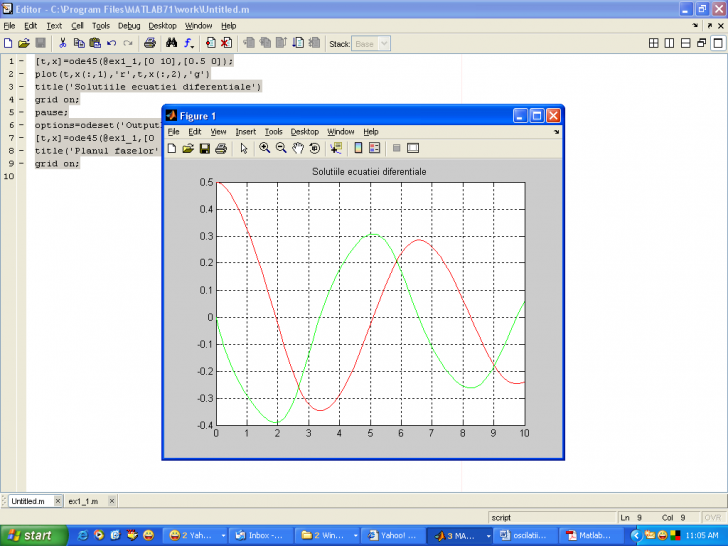Viewport: 728px width, 546px height.
Task: Click 'pause;' on line 5
Action: tap(51, 112)
